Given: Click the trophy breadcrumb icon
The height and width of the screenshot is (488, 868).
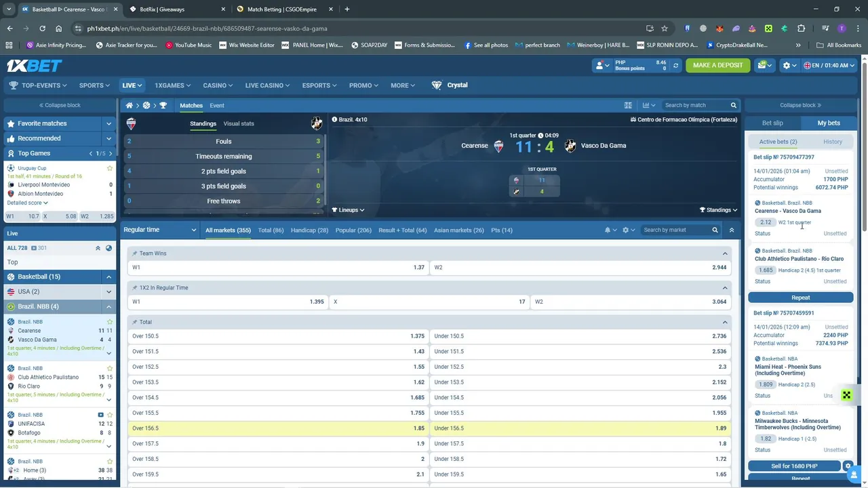Looking at the screenshot, I should [x=163, y=106].
